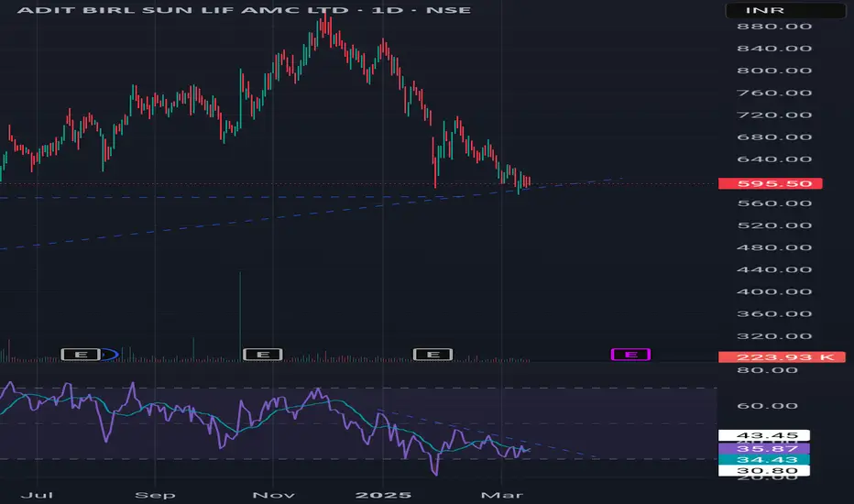Click the 400.00 price scale level
This screenshot has height=504, width=854.
tap(774, 292)
